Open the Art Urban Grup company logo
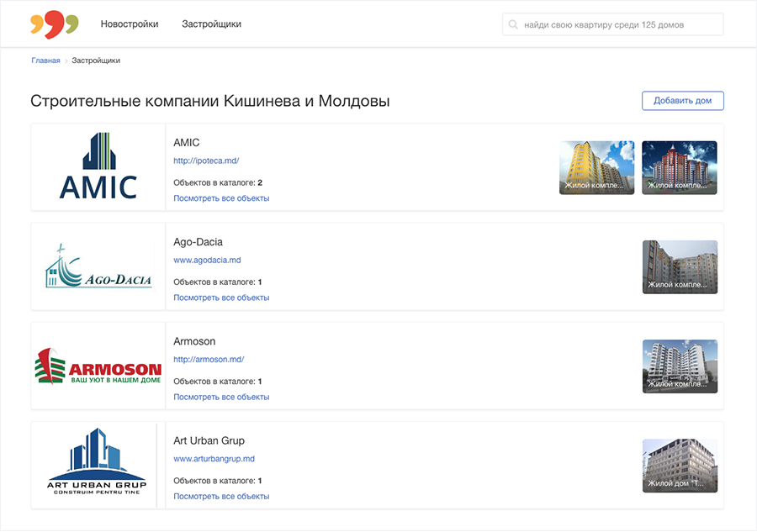 97,461
